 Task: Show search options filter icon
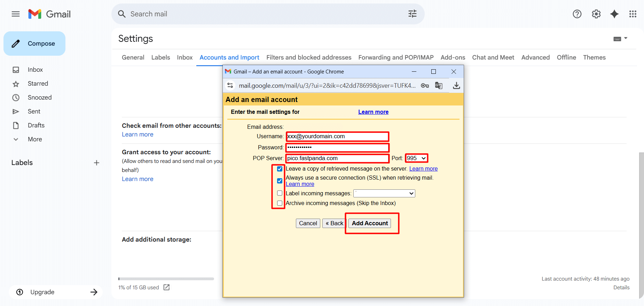click(412, 14)
